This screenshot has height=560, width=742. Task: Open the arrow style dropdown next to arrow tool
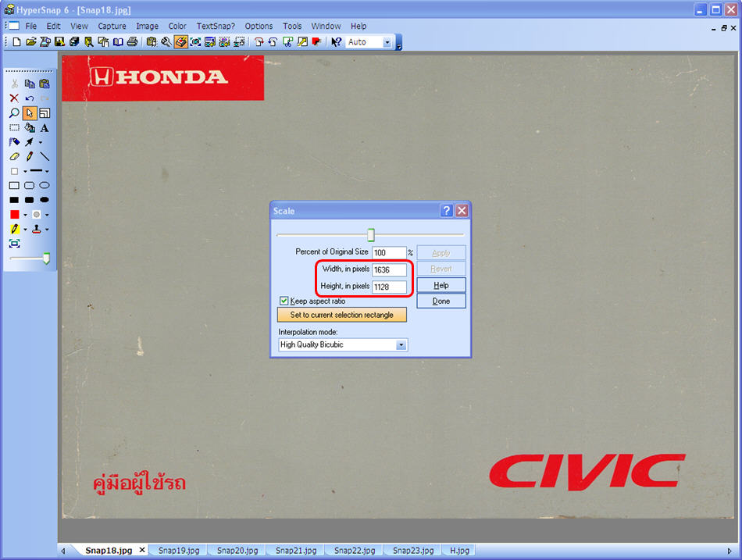point(41,142)
